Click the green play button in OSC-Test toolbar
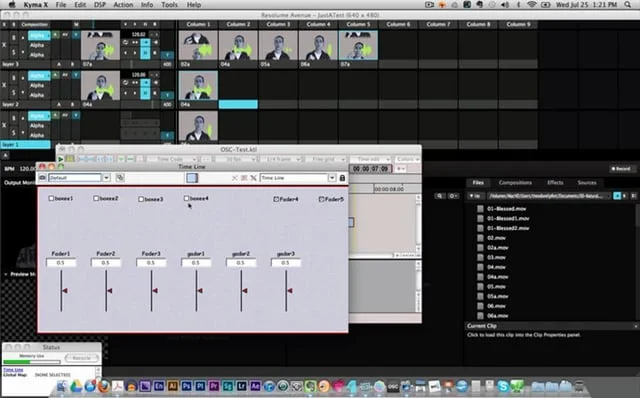 click(61, 159)
